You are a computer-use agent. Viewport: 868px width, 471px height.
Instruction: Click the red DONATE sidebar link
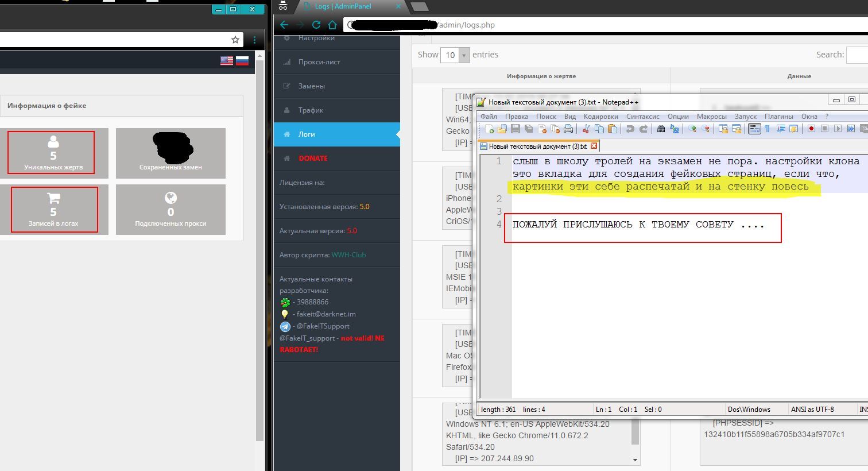click(313, 159)
